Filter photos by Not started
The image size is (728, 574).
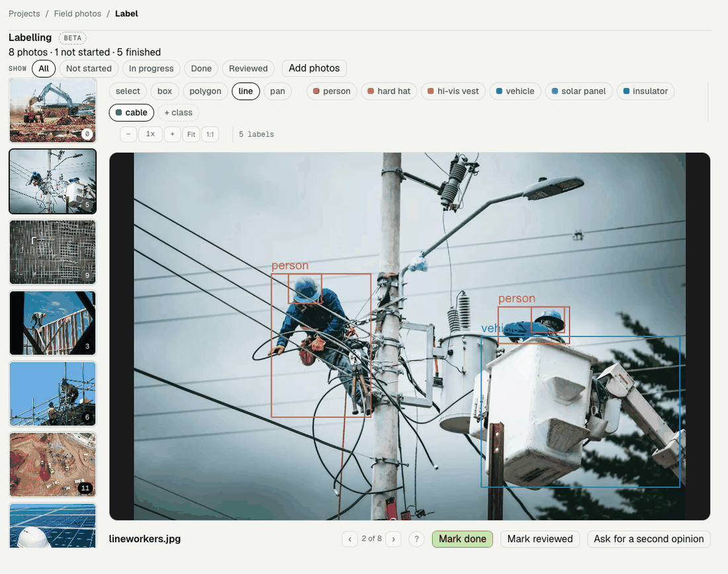[89, 69]
